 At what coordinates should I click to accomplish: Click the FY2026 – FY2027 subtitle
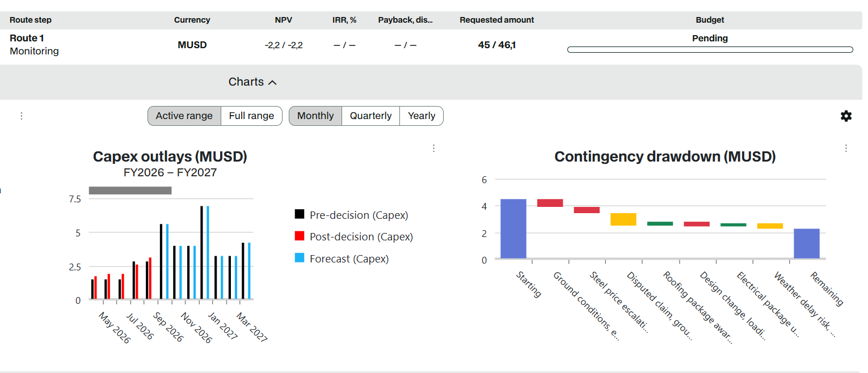point(170,172)
